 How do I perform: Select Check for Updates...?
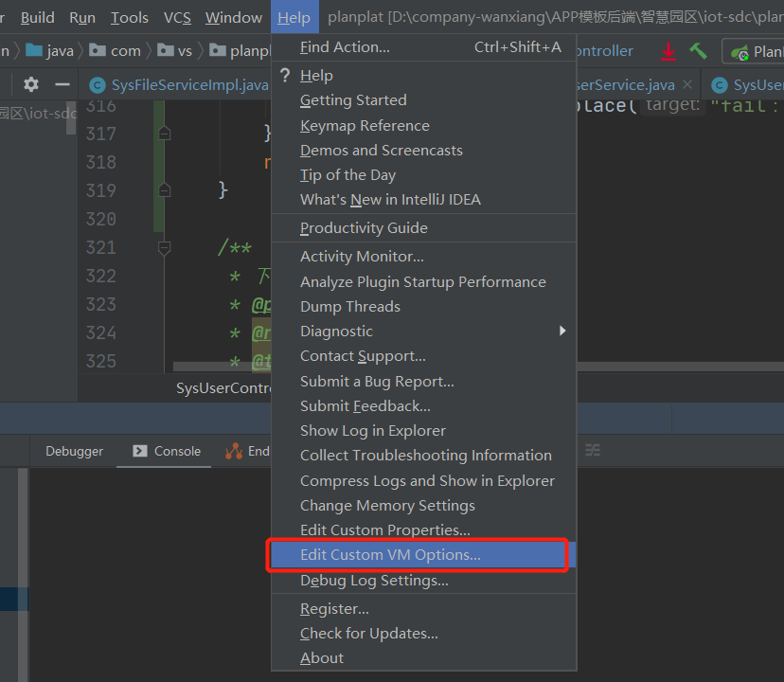pos(423,634)
